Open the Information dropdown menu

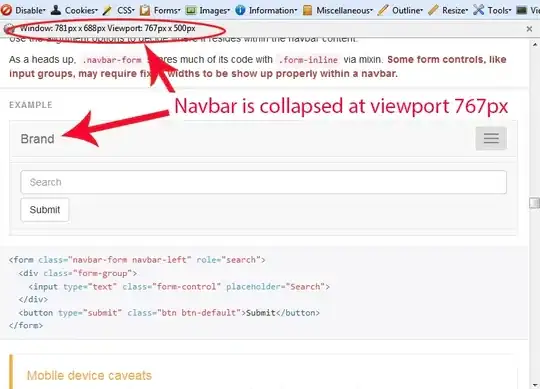[x=273, y=11]
